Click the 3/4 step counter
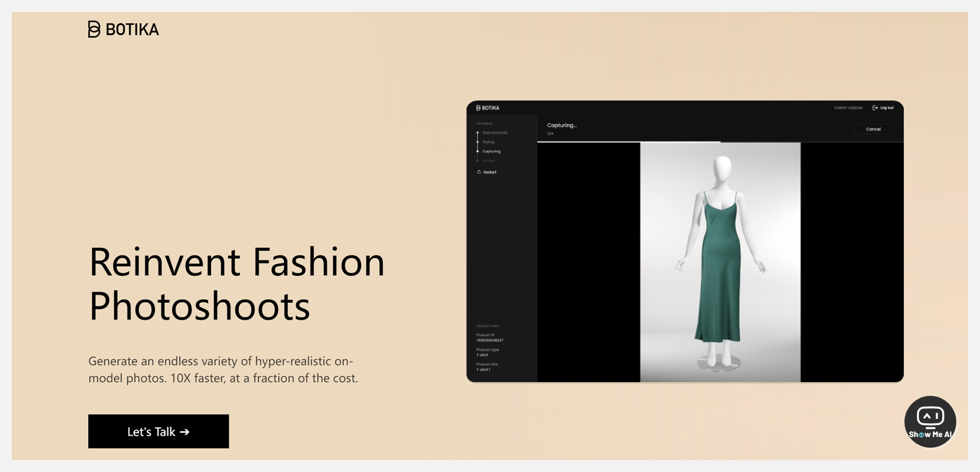Image resolution: width=980 pixels, height=472 pixels. point(550,134)
